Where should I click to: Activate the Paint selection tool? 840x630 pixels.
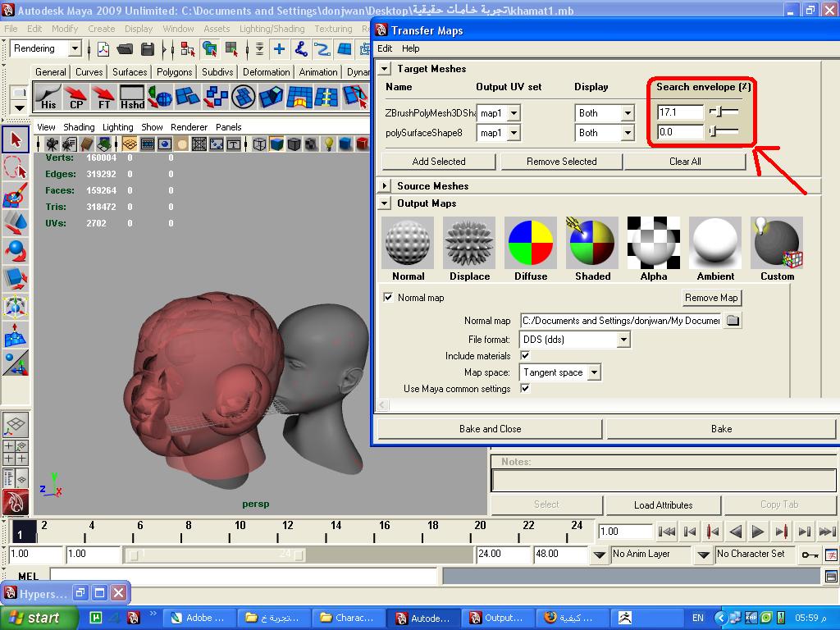pyautogui.click(x=16, y=195)
